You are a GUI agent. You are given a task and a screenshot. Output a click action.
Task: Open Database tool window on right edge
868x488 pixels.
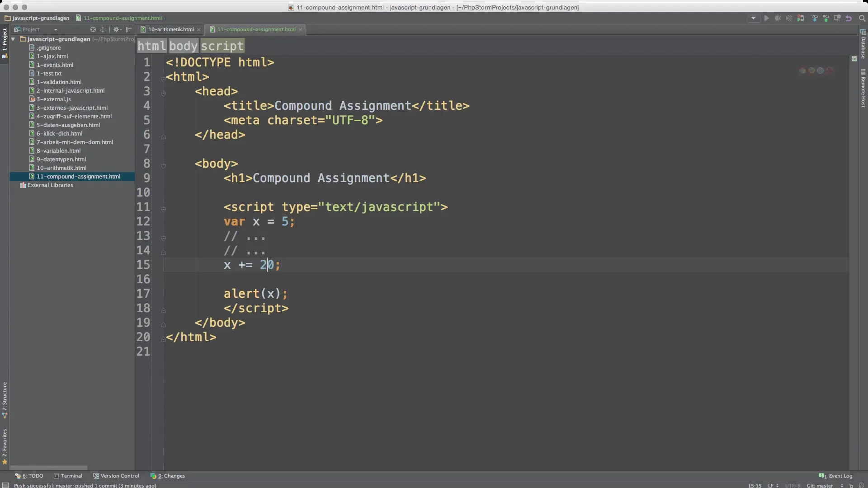tap(863, 44)
